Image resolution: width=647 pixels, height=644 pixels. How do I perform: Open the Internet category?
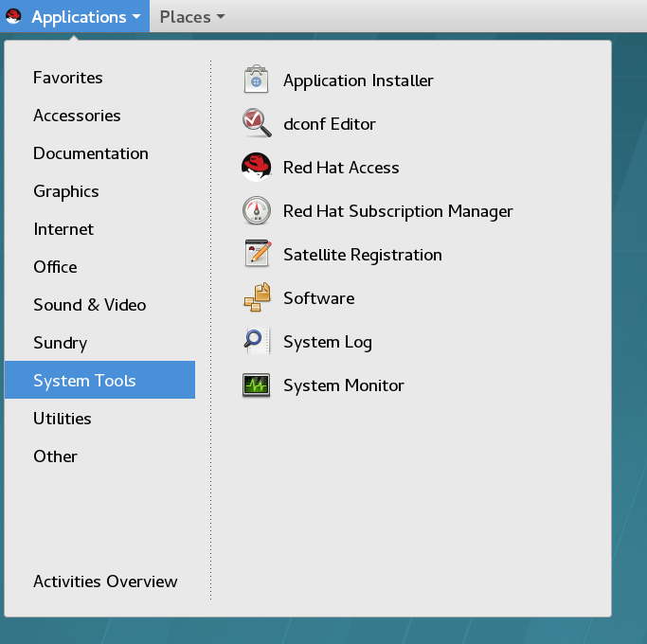63,229
